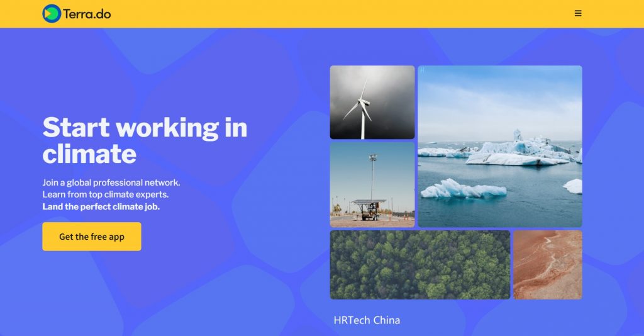Click the small H mark on iceberg photo
644x336 pixels.
coord(423,70)
